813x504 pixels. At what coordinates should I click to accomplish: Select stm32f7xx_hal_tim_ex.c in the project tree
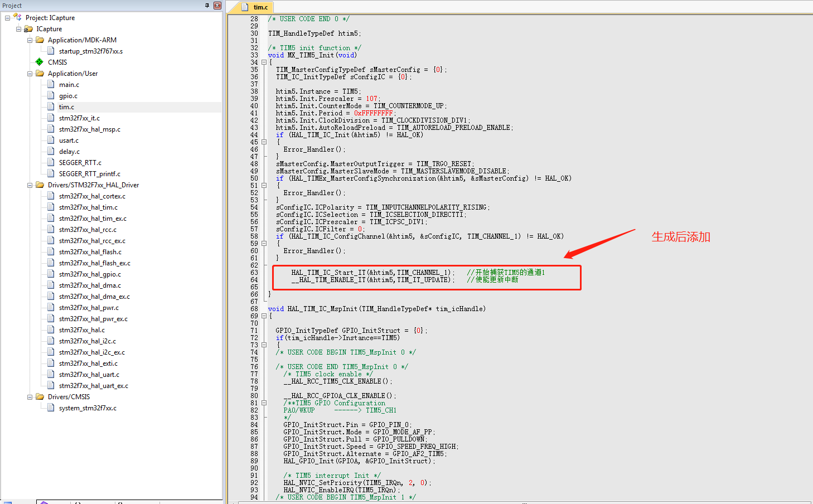(93, 219)
